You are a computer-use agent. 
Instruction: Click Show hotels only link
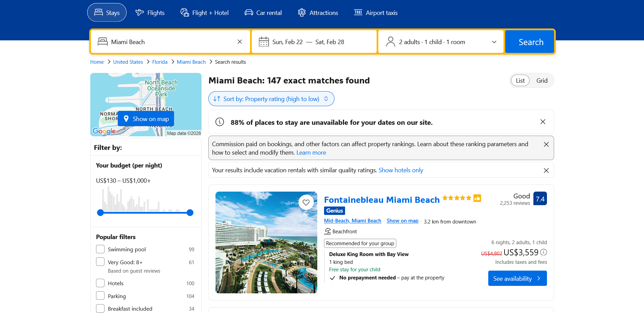[x=401, y=170]
